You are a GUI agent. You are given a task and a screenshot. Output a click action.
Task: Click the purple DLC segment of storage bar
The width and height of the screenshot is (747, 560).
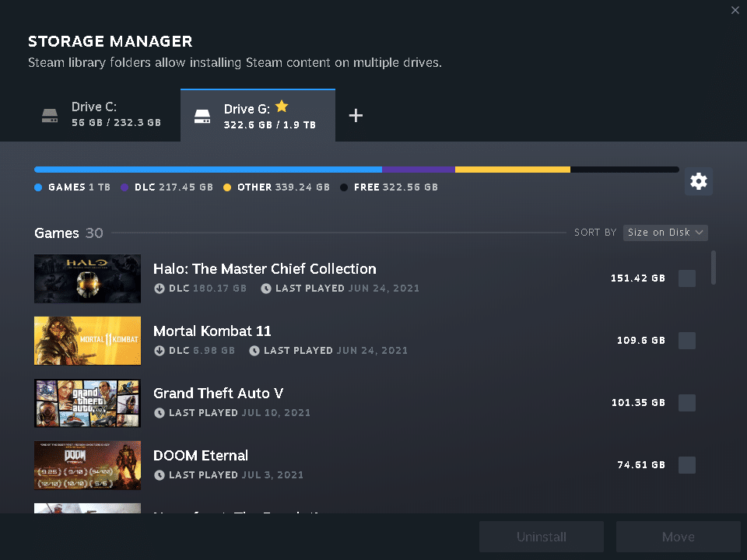coord(419,170)
